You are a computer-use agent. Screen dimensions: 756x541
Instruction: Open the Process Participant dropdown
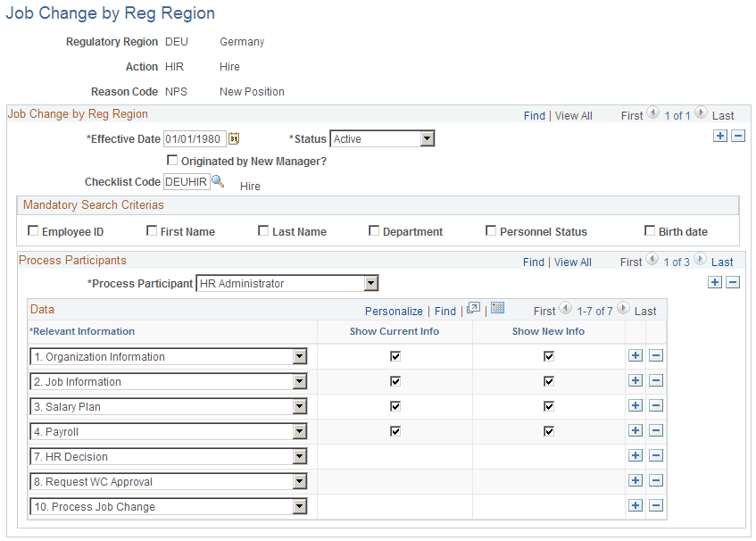pyautogui.click(x=370, y=283)
